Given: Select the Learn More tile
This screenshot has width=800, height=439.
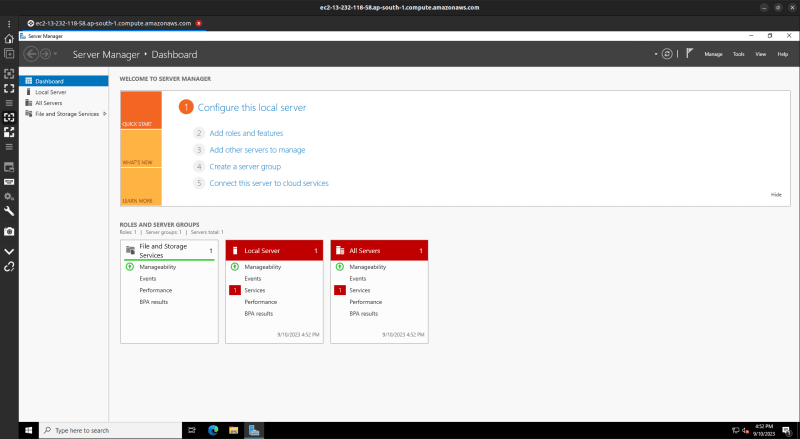Looking at the screenshot, I should click(141, 187).
